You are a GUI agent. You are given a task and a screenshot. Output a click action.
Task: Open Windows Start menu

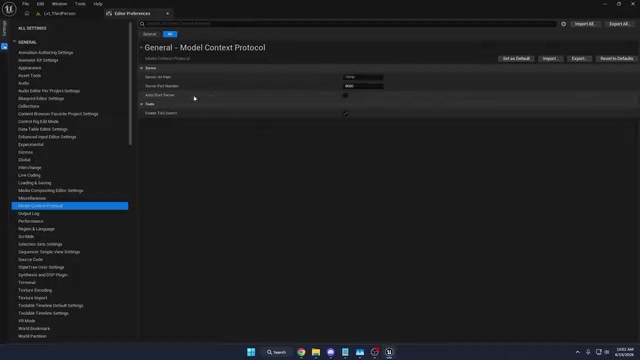pyautogui.click(x=251, y=352)
